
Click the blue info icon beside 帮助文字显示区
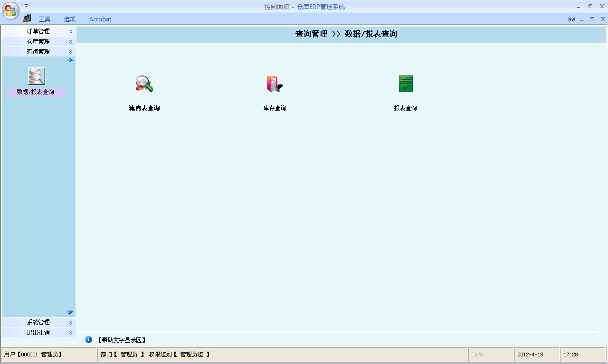pos(88,339)
